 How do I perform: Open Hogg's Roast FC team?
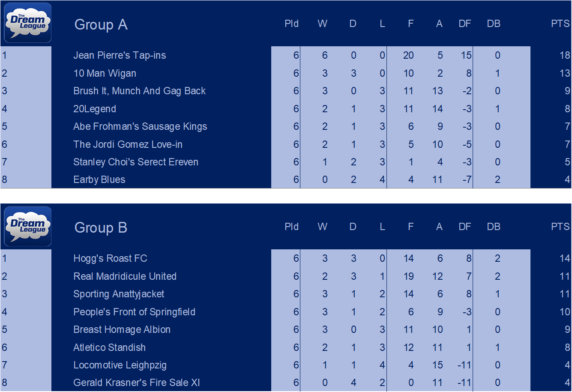(110, 259)
